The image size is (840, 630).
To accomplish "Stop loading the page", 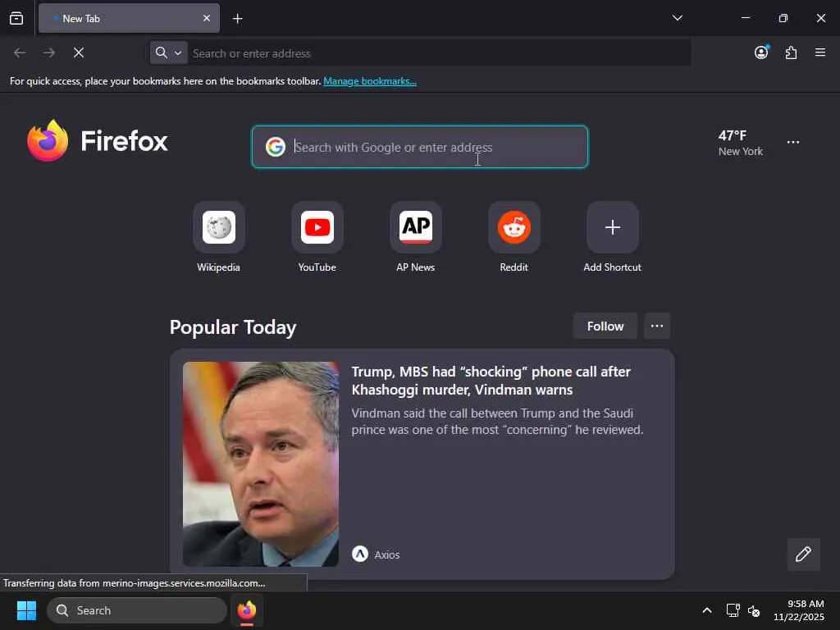I will (x=79, y=52).
